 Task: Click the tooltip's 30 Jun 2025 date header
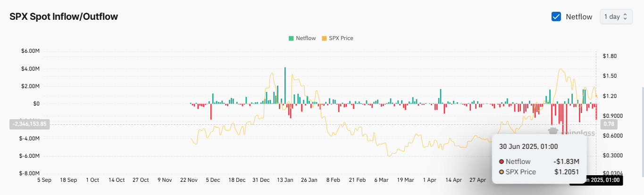528,146
